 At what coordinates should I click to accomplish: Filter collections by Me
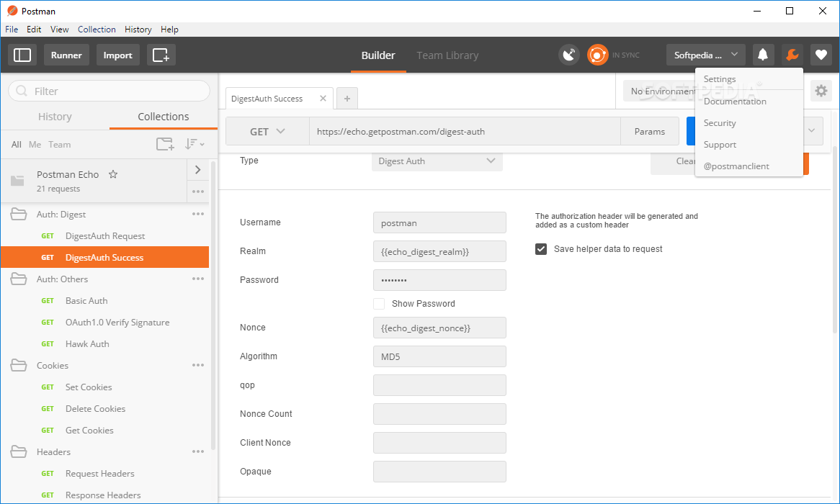tap(35, 145)
